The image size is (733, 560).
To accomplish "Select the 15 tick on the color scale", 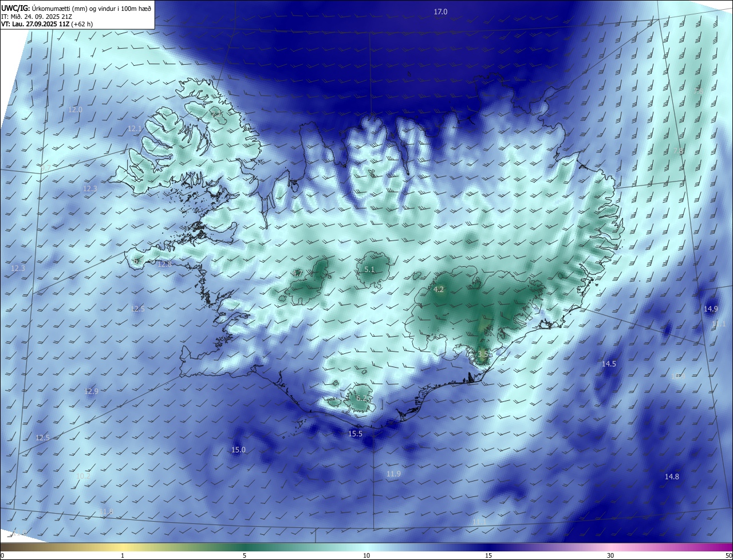I will point(488,555).
